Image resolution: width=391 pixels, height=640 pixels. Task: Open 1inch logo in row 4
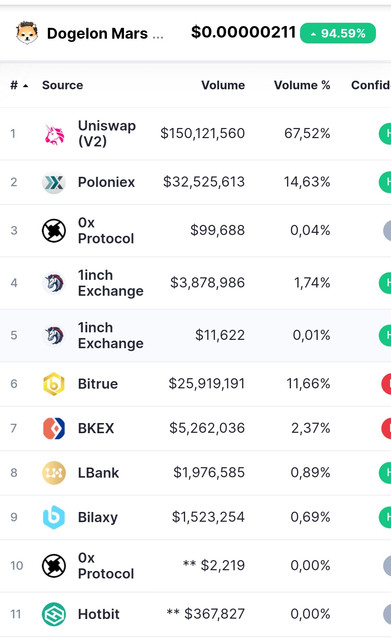54,283
